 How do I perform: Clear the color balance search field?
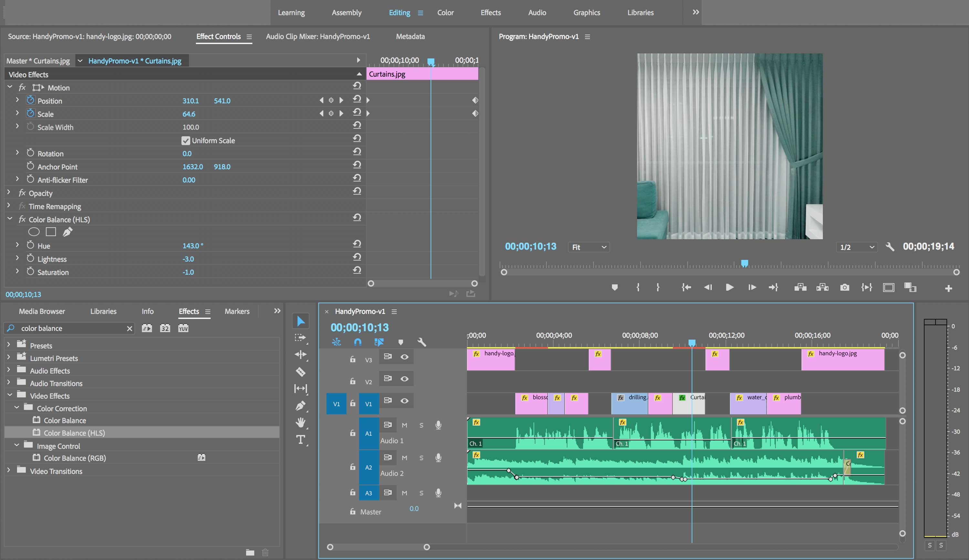tap(130, 328)
